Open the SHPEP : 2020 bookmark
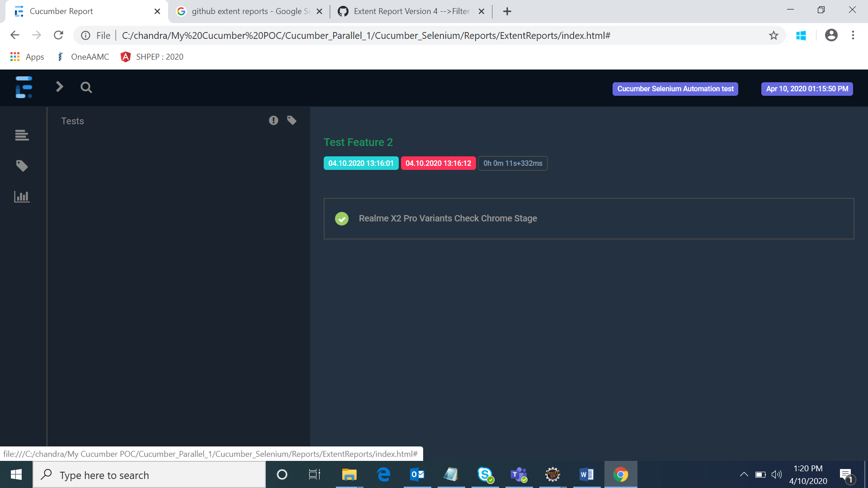 (151, 56)
